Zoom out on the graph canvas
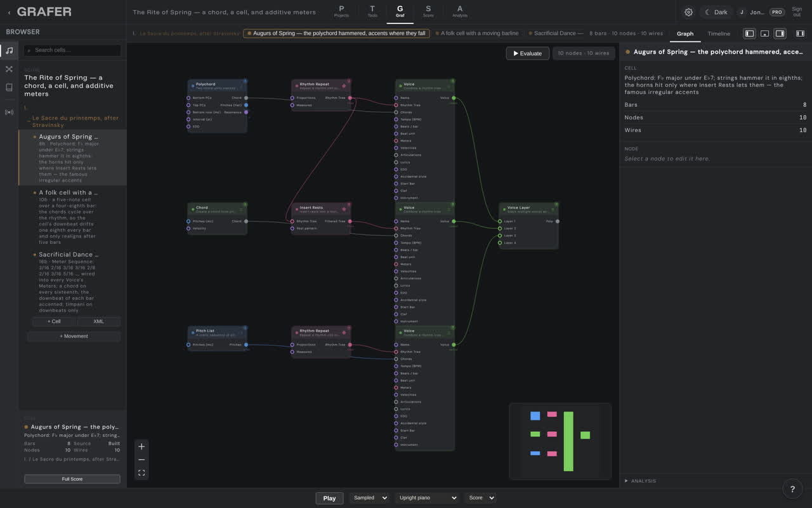This screenshot has width=812, height=508. [141, 460]
